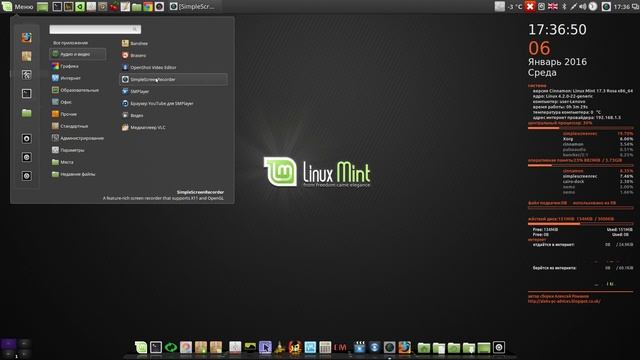Open the clapperboard video icon in the dock

[359, 347]
